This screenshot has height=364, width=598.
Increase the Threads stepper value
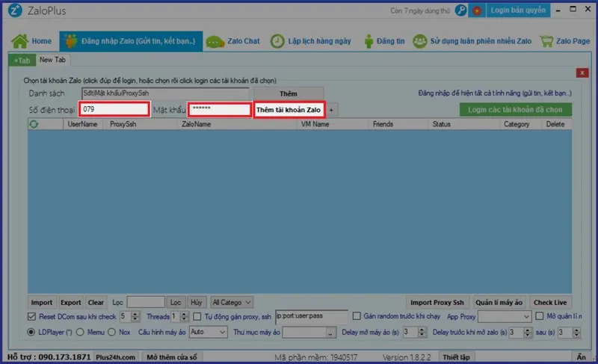[x=185, y=315]
